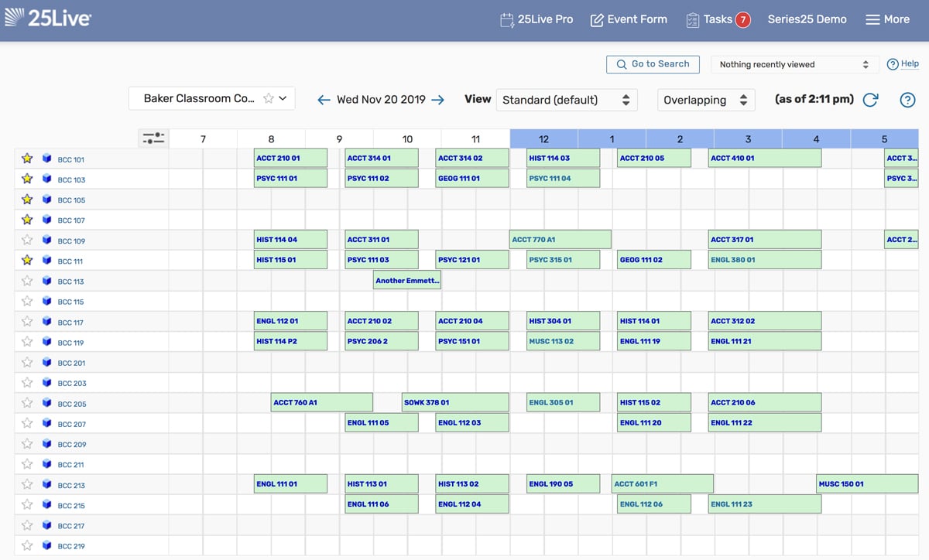Open the HIST 304 01 event
The width and height of the screenshot is (929, 560).
563,320
